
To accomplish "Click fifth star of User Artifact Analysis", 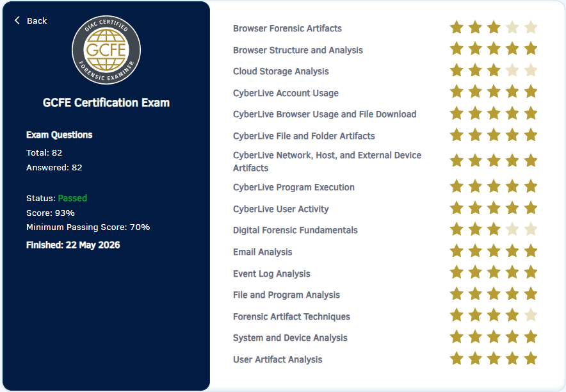I will 531,359.
